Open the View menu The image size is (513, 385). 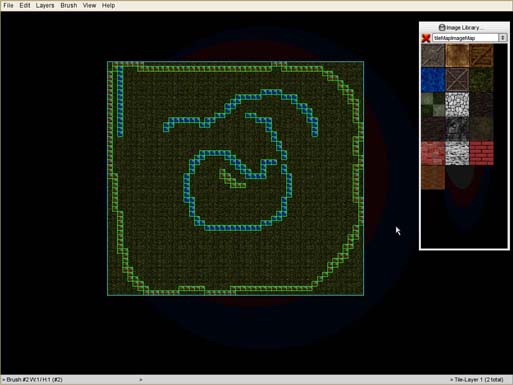[x=89, y=5]
